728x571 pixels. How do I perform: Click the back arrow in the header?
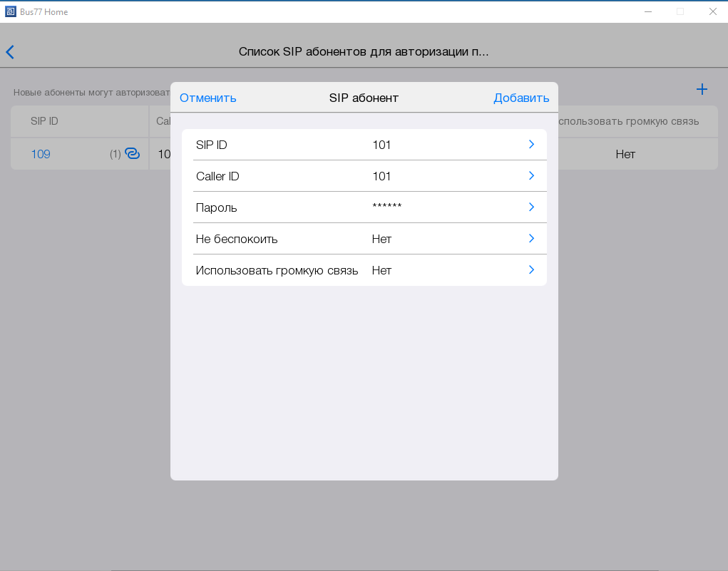click(10, 52)
